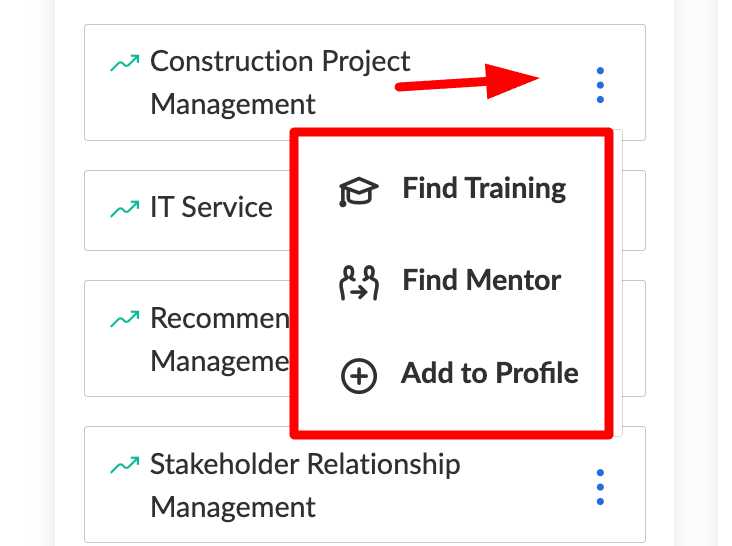Open the Construction Project Management three-dot menu
The image size is (732, 546).
tap(600, 85)
